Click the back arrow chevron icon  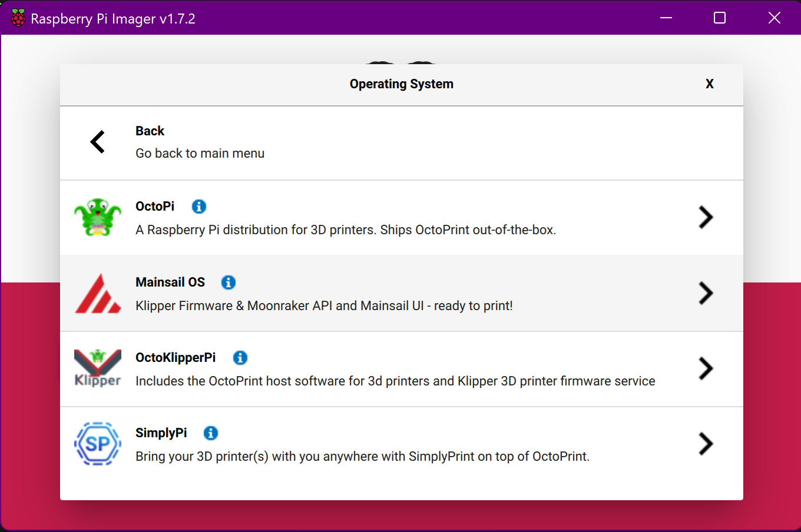pos(98,142)
